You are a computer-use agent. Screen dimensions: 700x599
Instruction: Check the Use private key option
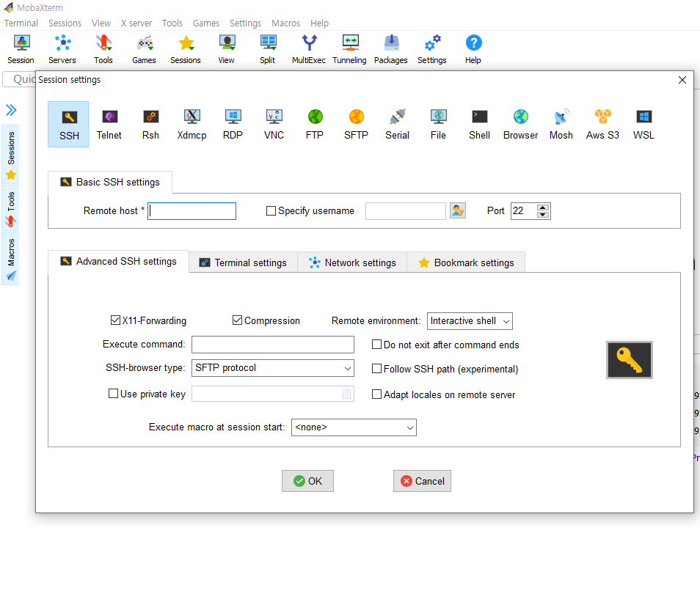coord(114,394)
